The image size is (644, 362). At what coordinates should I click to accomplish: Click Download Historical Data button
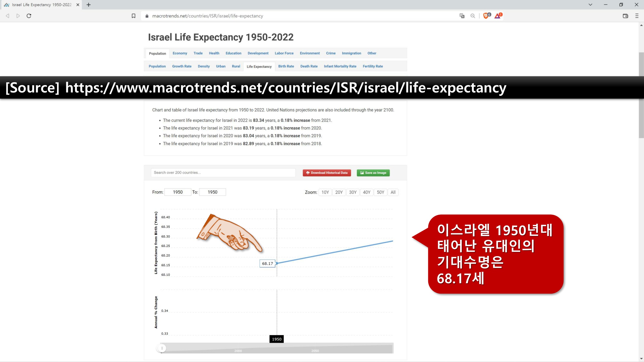click(x=327, y=173)
